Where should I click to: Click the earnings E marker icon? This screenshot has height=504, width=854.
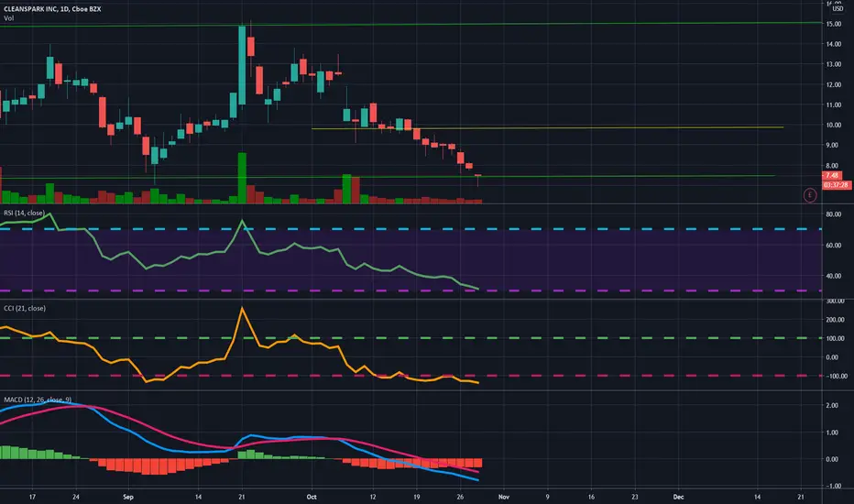(810, 195)
